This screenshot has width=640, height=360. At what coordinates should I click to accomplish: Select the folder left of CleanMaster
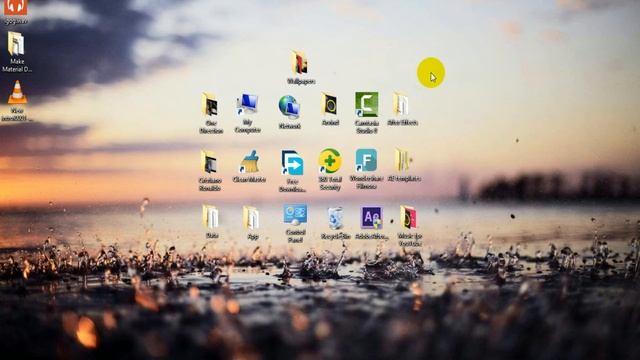coord(209,162)
